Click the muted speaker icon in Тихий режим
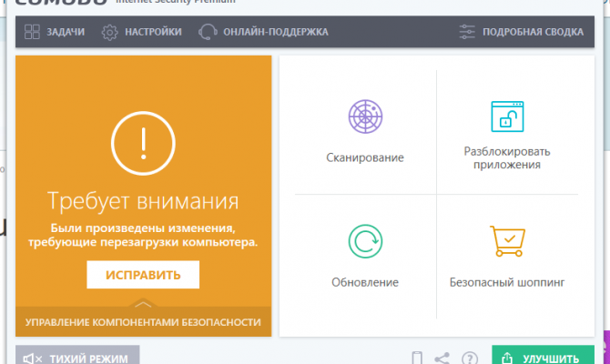The image size is (610, 364). tap(32, 359)
